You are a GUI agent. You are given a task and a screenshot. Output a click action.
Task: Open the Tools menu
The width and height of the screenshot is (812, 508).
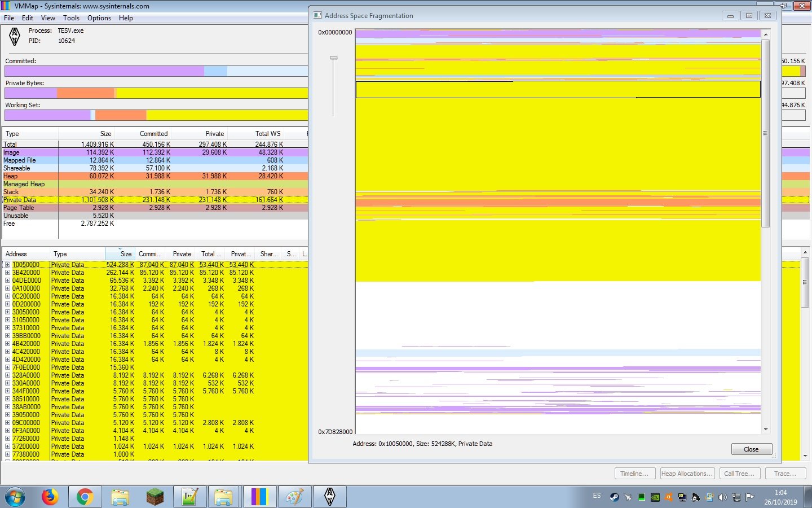tap(71, 18)
